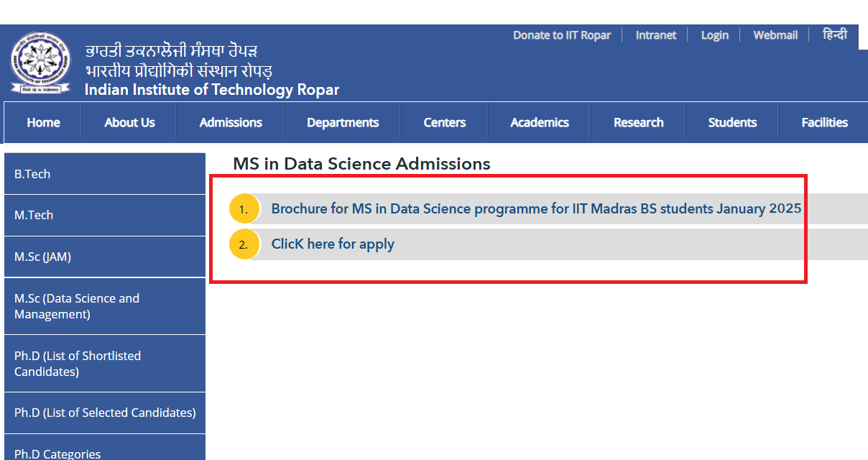Image resolution: width=868 pixels, height=460 pixels.
Task: Open the Home menu item
Action: (x=43, y=122)
